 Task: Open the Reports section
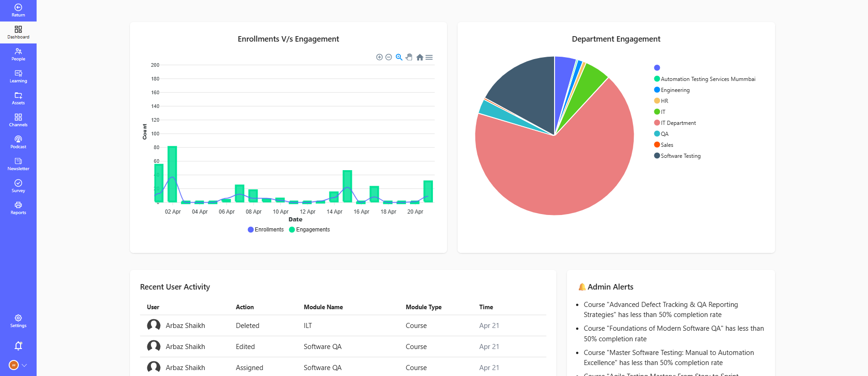(18, 208)
